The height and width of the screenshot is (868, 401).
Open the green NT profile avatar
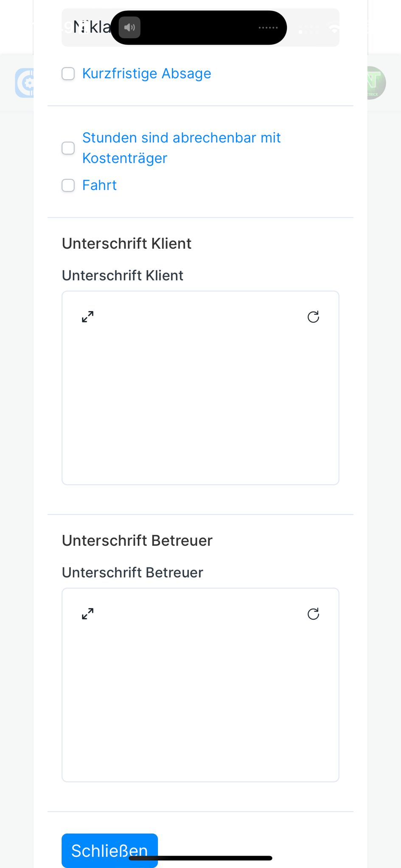pos(376,83)
